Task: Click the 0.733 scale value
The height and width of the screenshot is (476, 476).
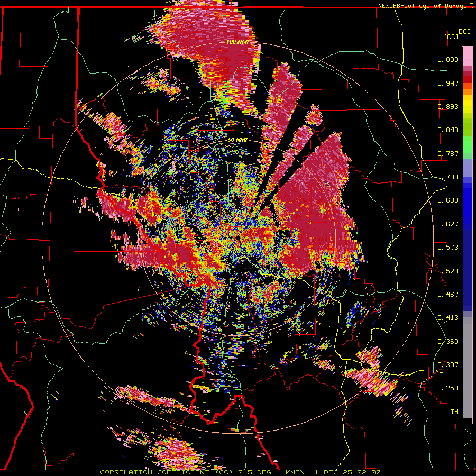Action: (448, 177)
